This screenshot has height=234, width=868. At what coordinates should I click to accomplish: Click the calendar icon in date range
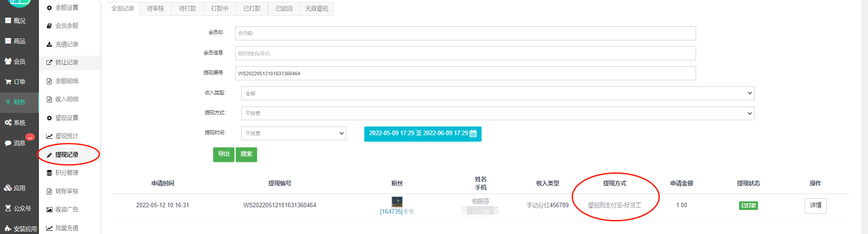[x=473, y=134]
